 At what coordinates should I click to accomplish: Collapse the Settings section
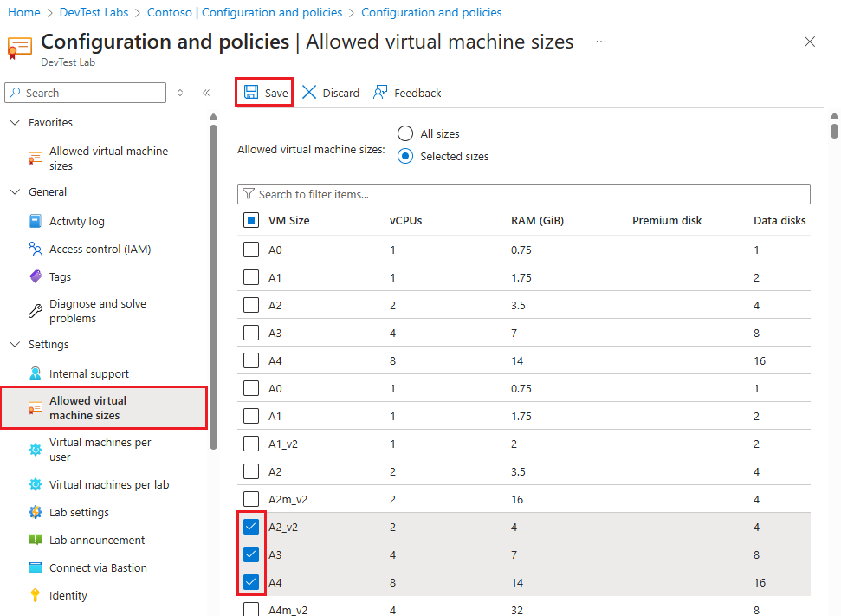point(16,344)
